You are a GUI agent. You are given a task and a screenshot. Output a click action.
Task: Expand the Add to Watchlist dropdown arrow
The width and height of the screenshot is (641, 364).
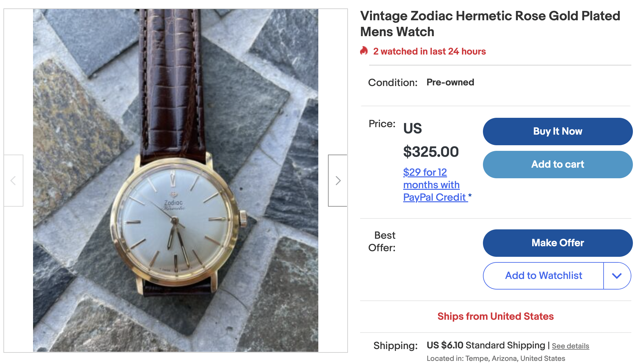(x=617, y=276)
